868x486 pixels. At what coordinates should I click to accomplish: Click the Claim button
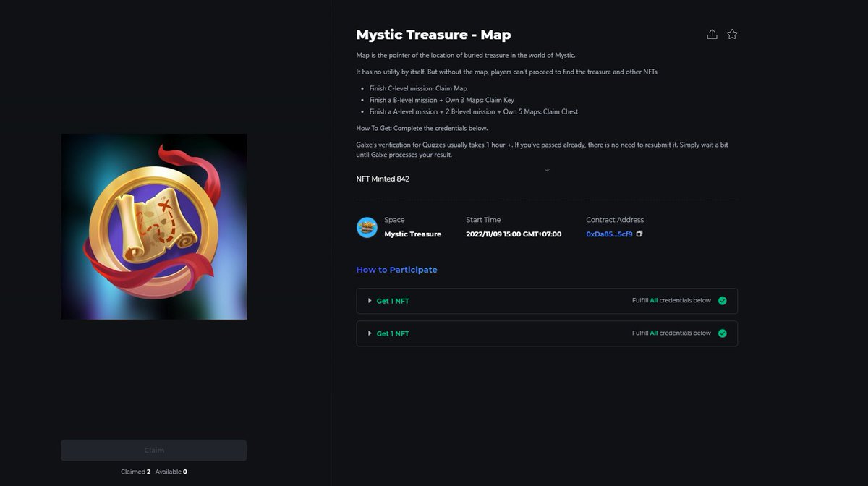pyautogui.click(x=153, y=449)
